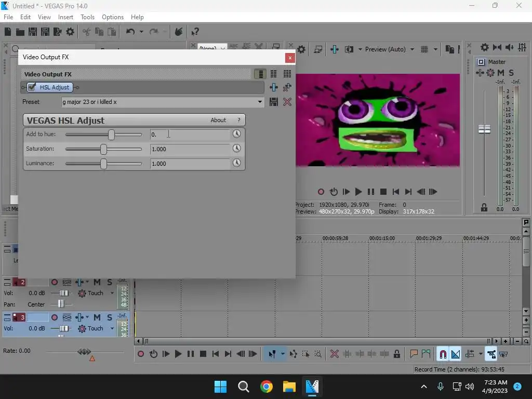Click About in HSL Adjust header
This screenshot has width=532, height=399.
coord(218,120)
